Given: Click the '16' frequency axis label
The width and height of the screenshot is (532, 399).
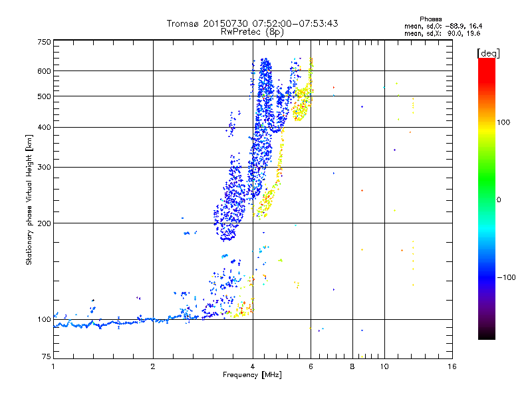Looking at the screenshot, I should pos(452,366).
